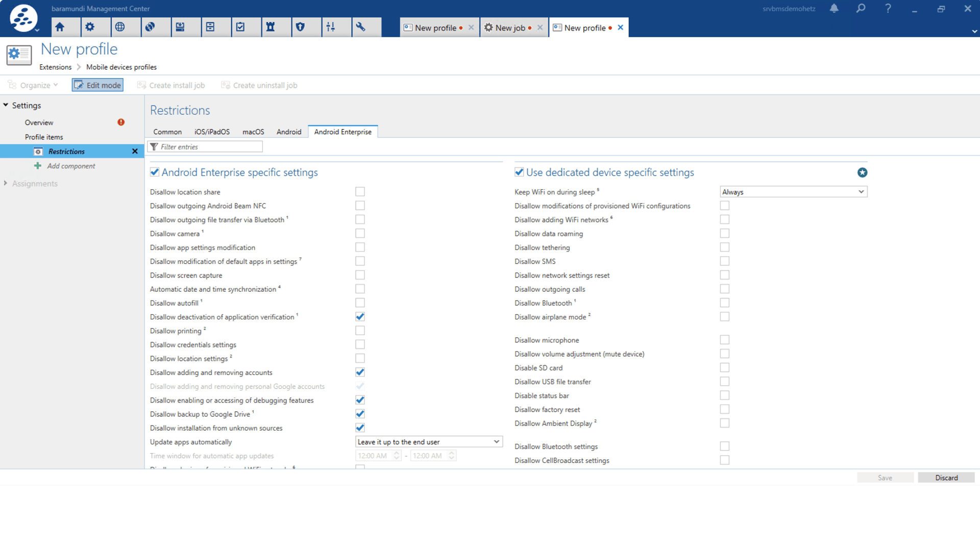Click the red warning icon next to Overview
This screenshot has height=551, width=980.
(121, 122)
